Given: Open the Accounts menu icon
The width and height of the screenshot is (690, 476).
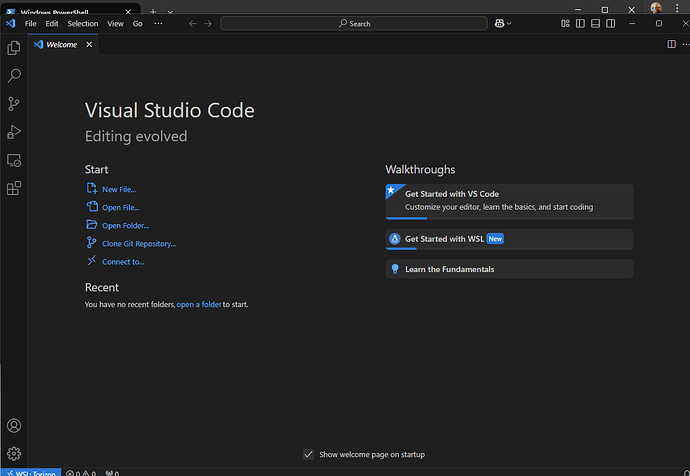Looking at the screenshot, I should coord(14,426).
